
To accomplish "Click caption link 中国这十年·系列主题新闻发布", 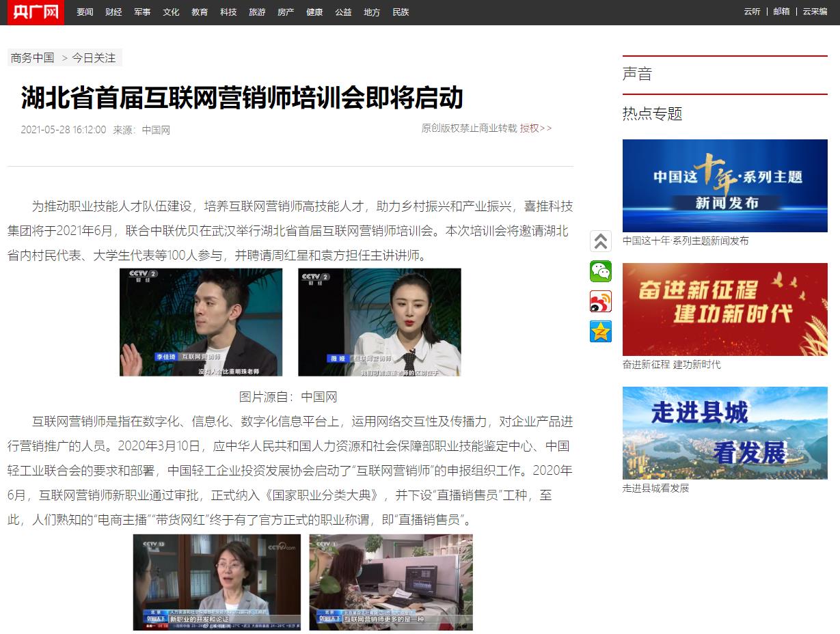I will coord(686,240).
